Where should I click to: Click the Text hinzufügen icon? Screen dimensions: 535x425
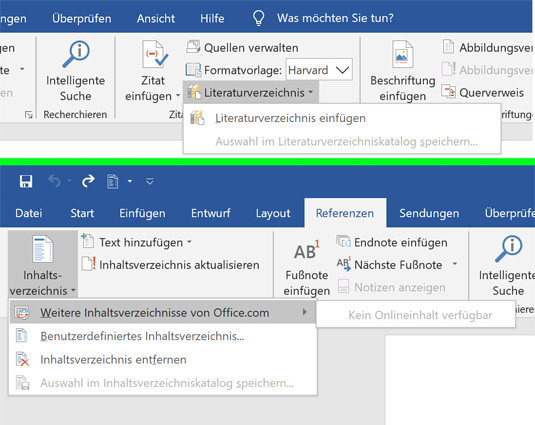(x=88, y=241)
